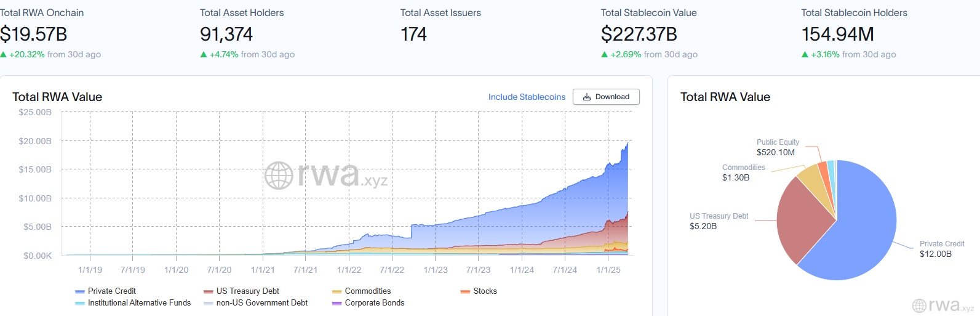This screenshot has width=980, height=316.
Task: Toggle Stocks legend entry
Action: pos(485,291)
